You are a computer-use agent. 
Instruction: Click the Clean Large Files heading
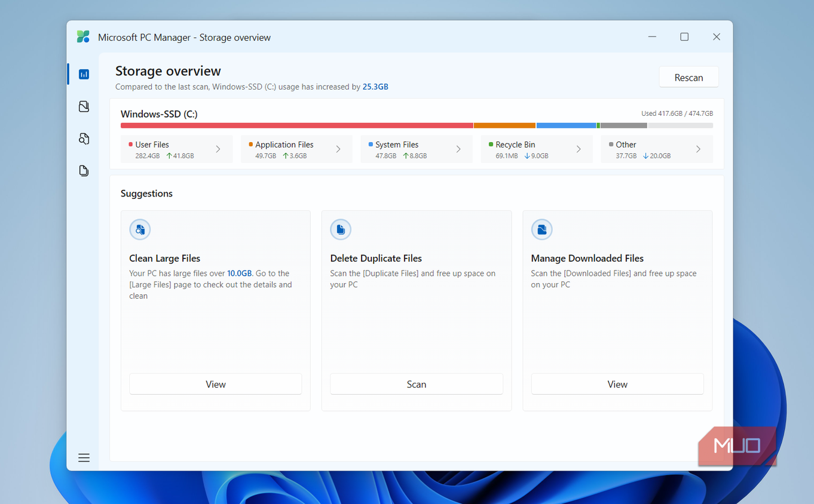(x=165, y=259)
